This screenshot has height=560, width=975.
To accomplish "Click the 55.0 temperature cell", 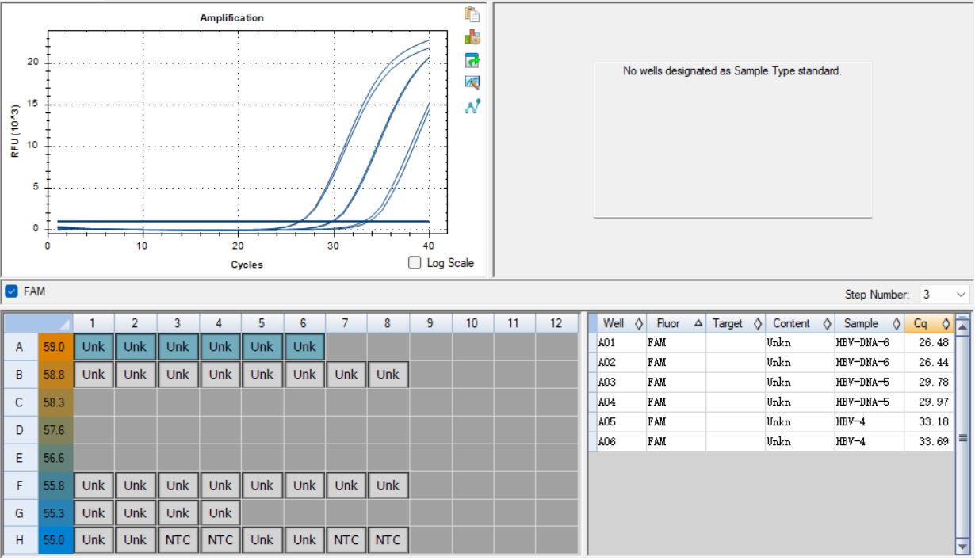I will click(x=55, y=540).
